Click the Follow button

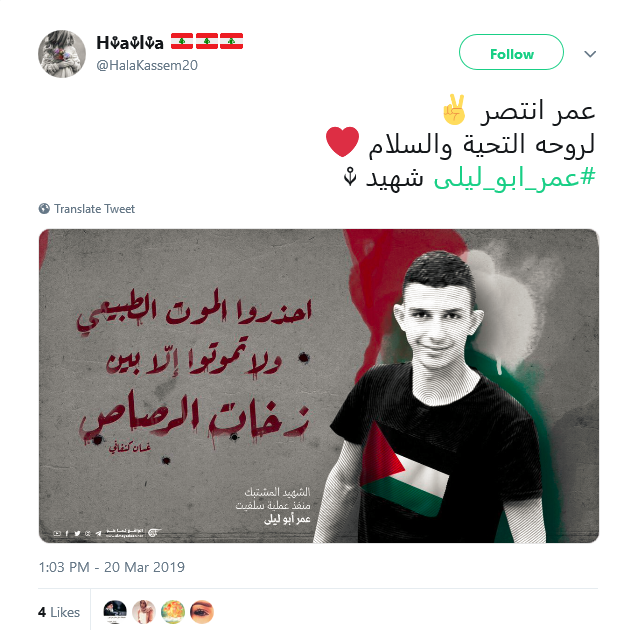point(511,52)
